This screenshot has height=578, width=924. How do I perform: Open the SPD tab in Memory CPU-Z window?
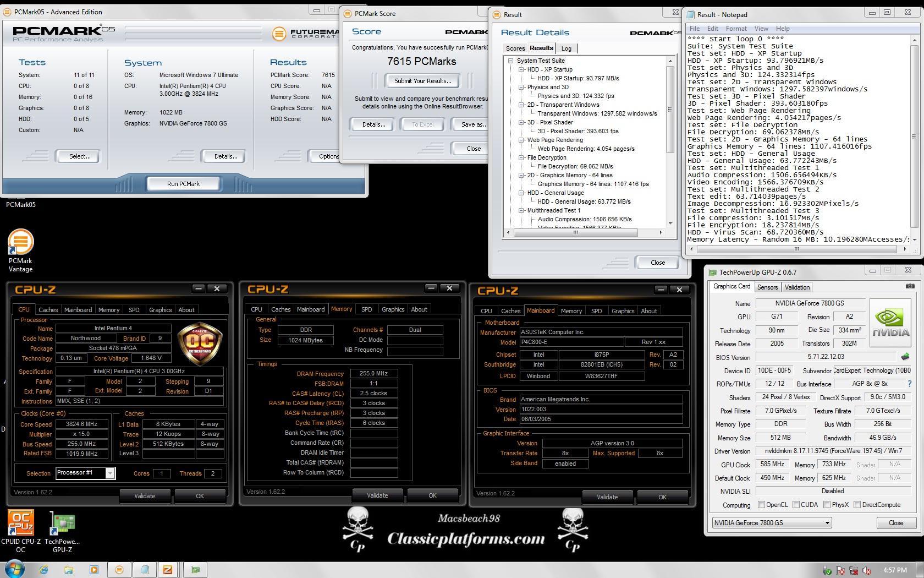point(367,309)
